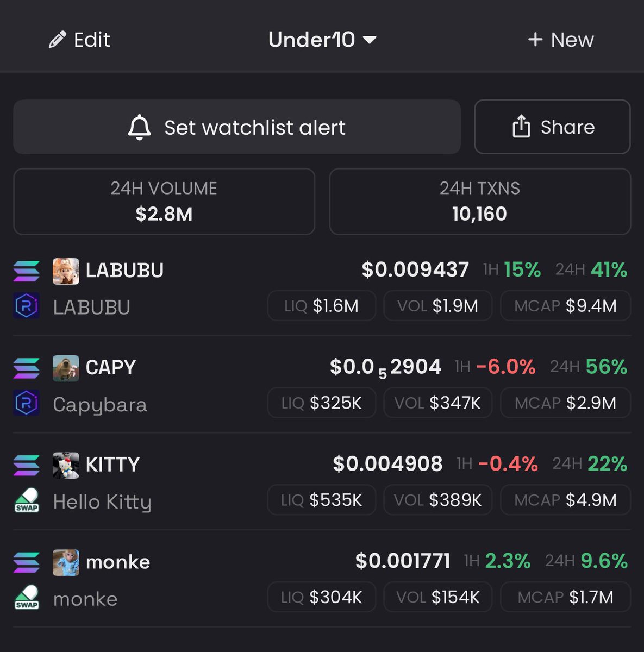Click the SWAP pill icon on monke row

click(x=27, y=598)
